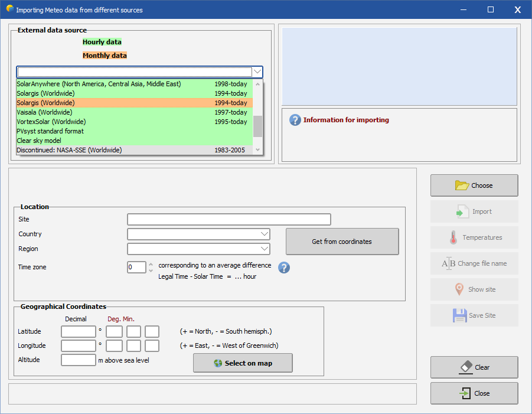Click the Latitude decimal input field

(x=79, y=331)
